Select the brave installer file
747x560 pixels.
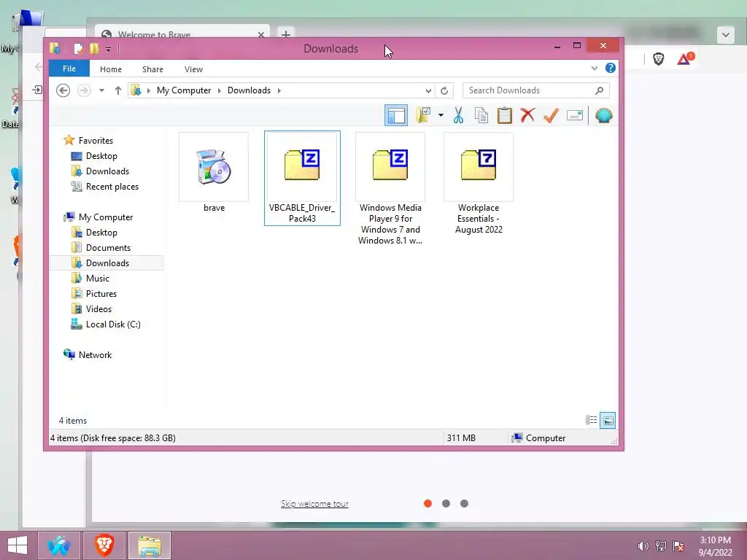(214, 173)
